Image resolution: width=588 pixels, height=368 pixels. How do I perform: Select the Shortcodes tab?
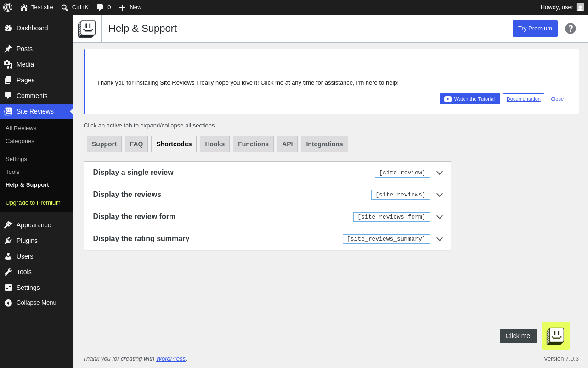pos(174,144)
